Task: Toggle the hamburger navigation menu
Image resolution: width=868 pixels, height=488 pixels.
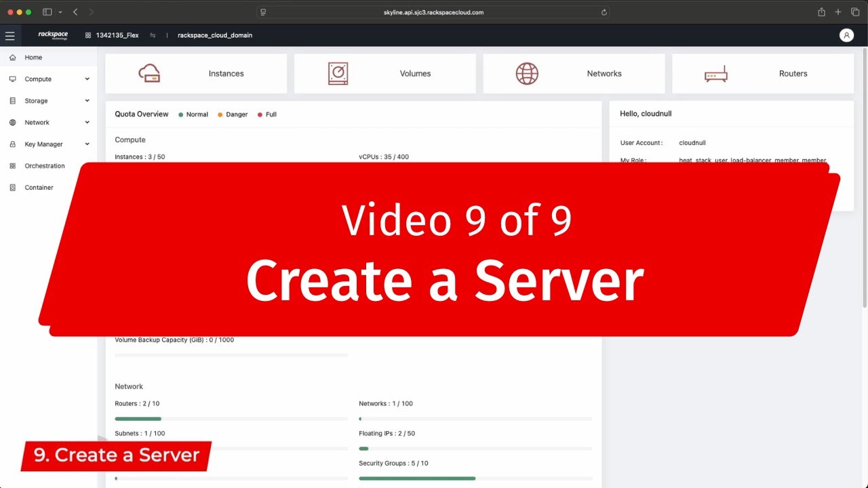Action: click(9, 35)
